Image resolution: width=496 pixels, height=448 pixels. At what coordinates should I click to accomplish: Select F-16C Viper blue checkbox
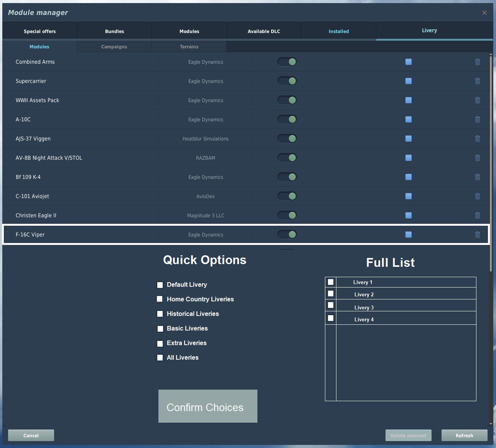pyautogui.click(x=409, y=235)
